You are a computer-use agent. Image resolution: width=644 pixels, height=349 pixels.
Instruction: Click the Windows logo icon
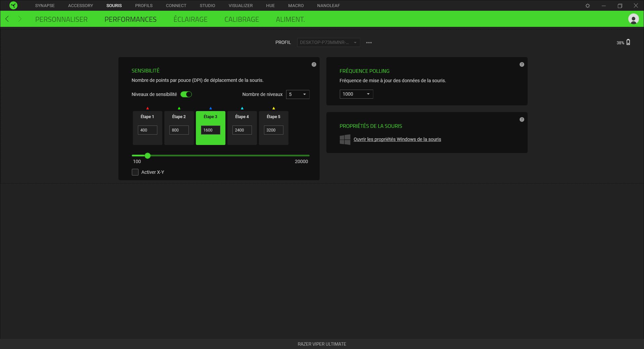coord(345,139)
